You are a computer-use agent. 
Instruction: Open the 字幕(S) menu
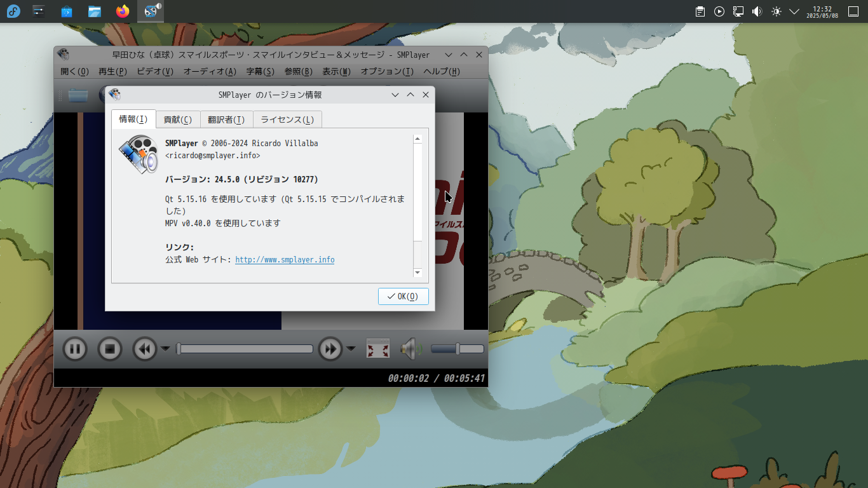click(260, 71)
